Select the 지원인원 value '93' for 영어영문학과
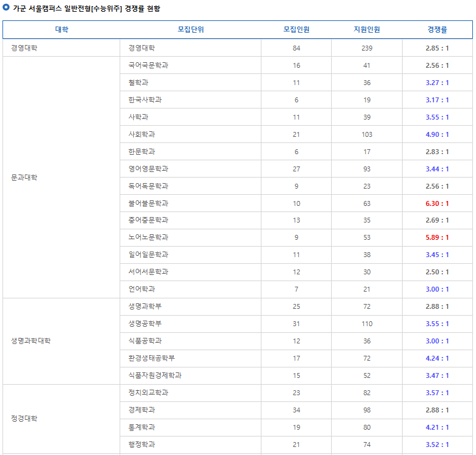Image resolution: width=476 pixels, height=455 pixels. [367, 169]
